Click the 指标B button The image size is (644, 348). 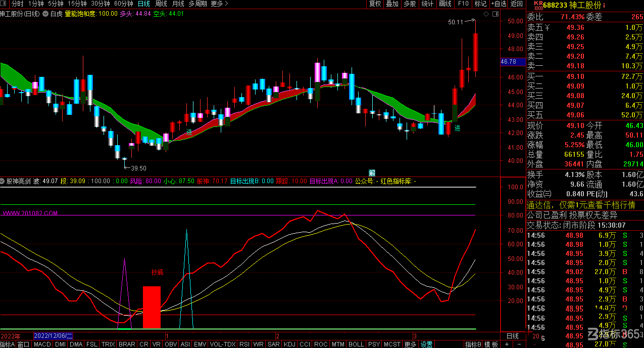[x=473, y=344]
